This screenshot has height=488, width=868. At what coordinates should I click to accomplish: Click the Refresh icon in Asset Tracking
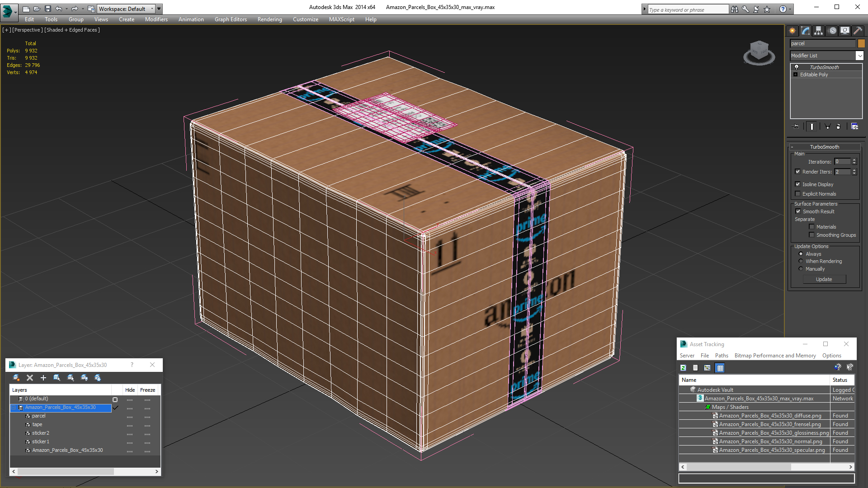[x=684, y=368]
